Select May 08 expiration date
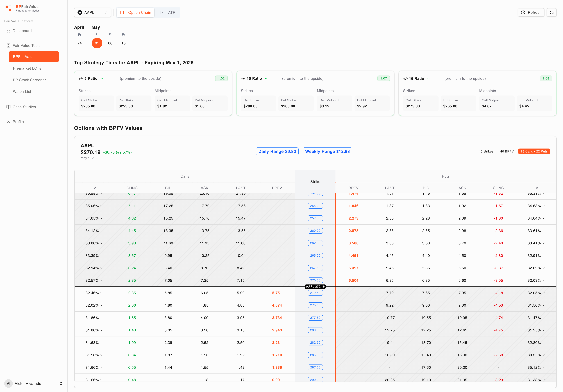 pyautogui.click(x=110, y=43)
